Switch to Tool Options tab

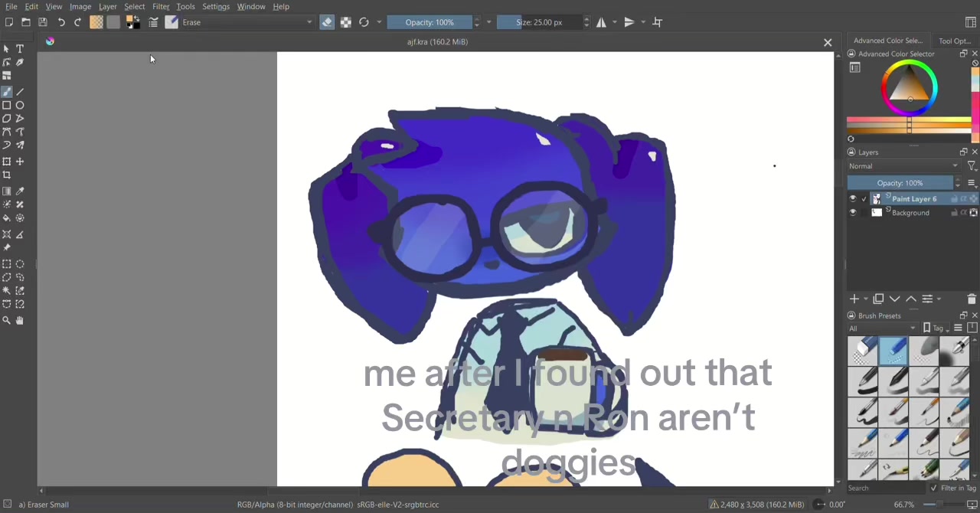point(954,41)
